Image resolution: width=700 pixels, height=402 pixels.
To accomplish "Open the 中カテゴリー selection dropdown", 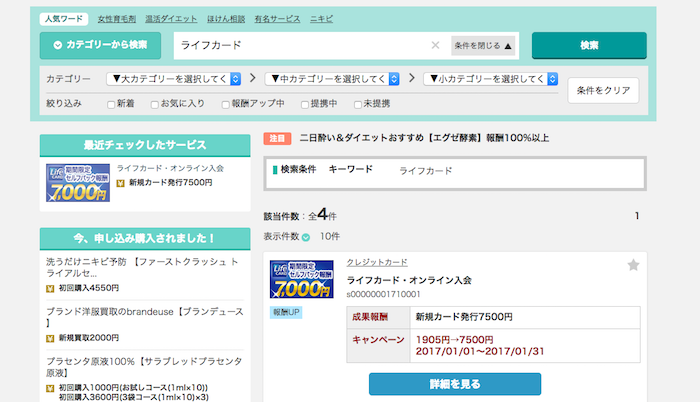I will [x=332, y=79].
